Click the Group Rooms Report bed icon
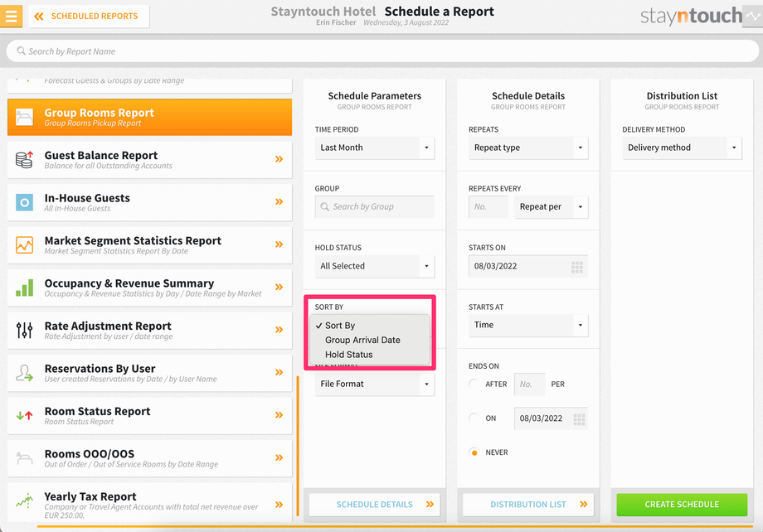Viewport: 763px width, 532px height. click(24, 117)
